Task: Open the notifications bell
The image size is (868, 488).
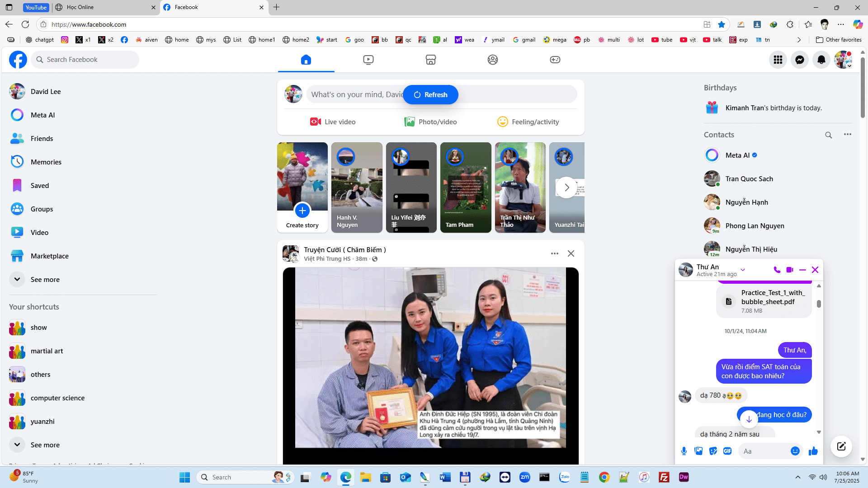Action: coord(821,60)
